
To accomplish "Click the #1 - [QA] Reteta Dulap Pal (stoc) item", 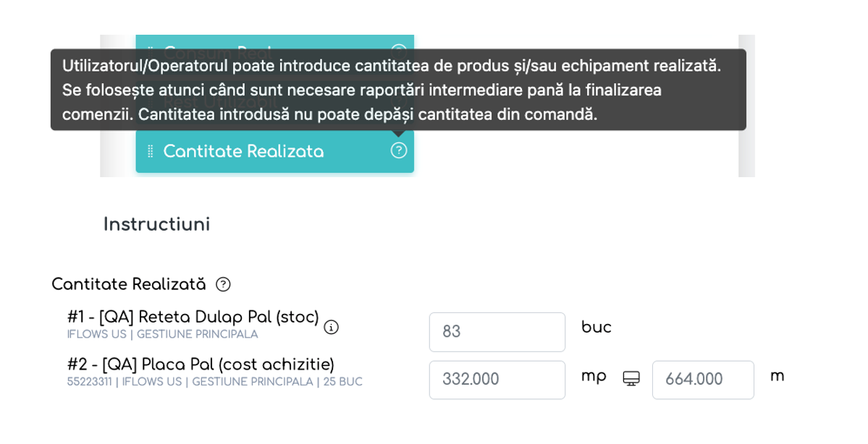I will (x=193, y=317).
